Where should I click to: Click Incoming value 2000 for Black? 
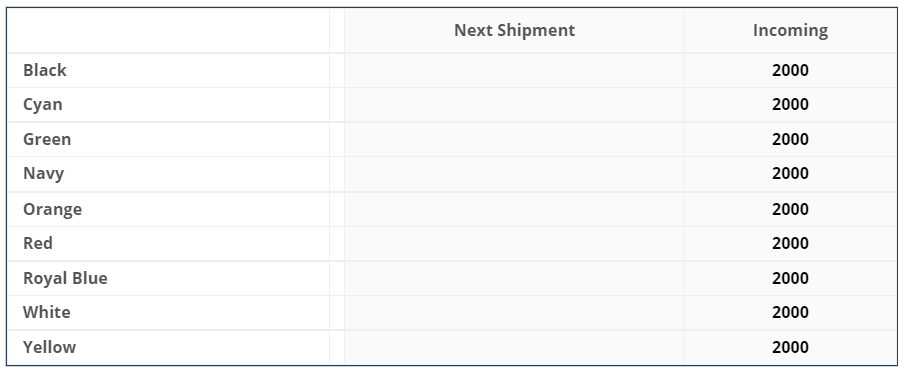[x=790, y=70]
